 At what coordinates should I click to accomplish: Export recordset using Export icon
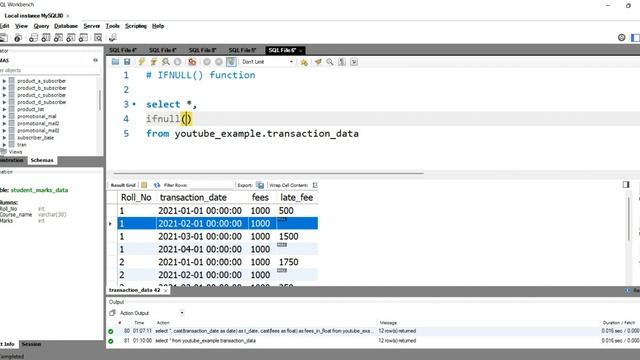point(260,185)
